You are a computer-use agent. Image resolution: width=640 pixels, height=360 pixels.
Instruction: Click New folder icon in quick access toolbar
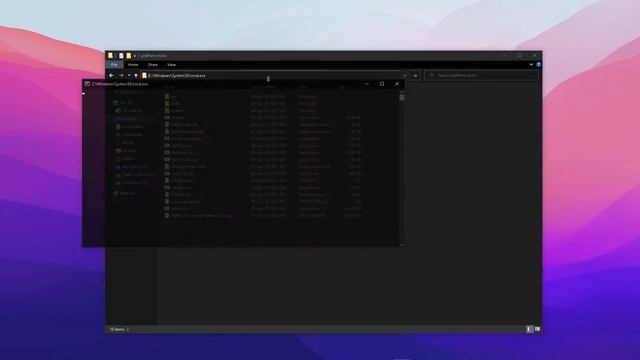[x=129, y=56]
